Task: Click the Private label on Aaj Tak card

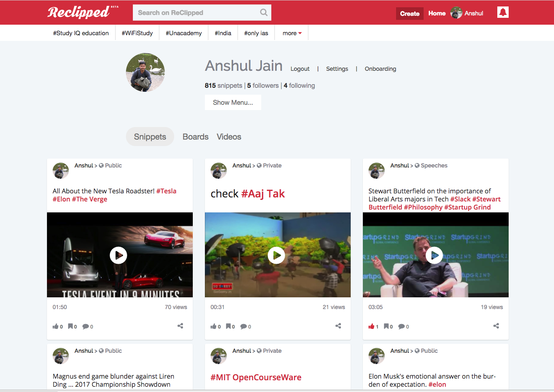Action: (272, 165)
